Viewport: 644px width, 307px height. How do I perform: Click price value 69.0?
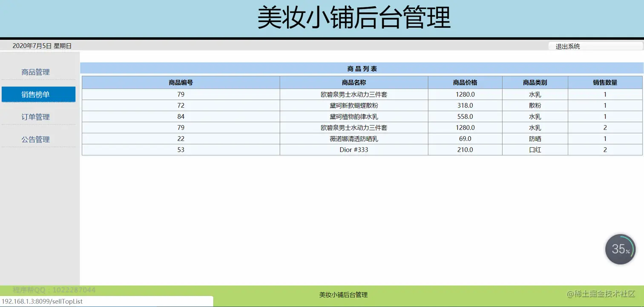click(465, 139)
